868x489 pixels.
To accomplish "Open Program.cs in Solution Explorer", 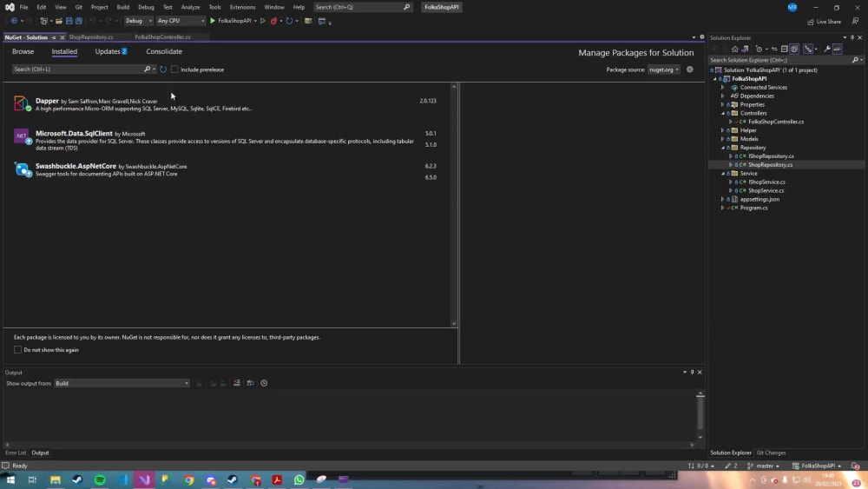I will (x=753, y=208).
